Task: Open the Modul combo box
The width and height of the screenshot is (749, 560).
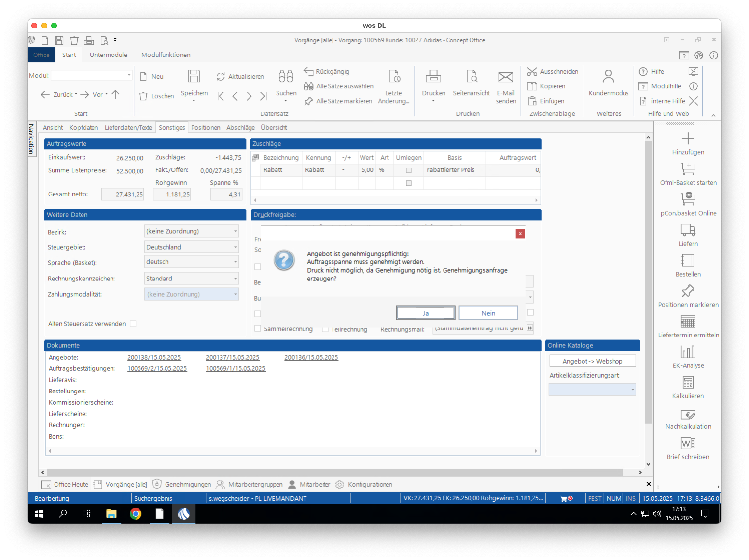Action: pos(91,75)
